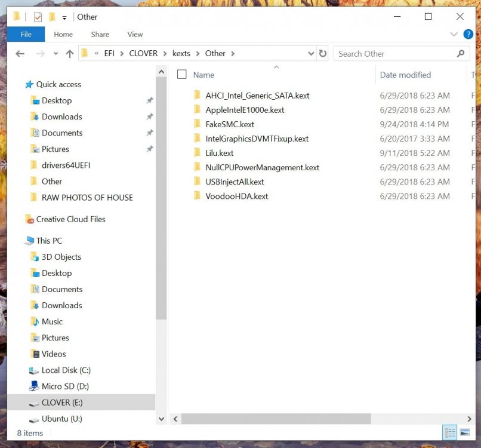Click the New folder icon in quick access toolbar
The width and height of the screenshot is (481, 448).
[53, 17]
